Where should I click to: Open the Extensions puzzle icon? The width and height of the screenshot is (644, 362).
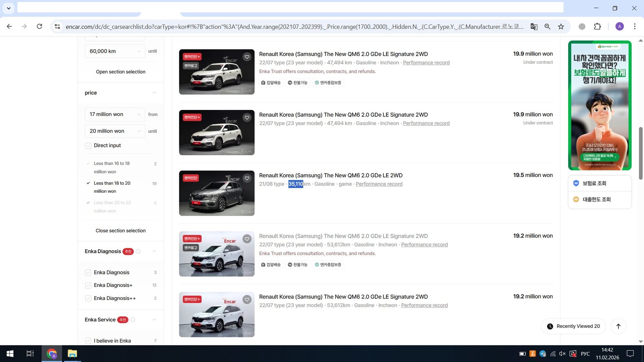(597, 26)
